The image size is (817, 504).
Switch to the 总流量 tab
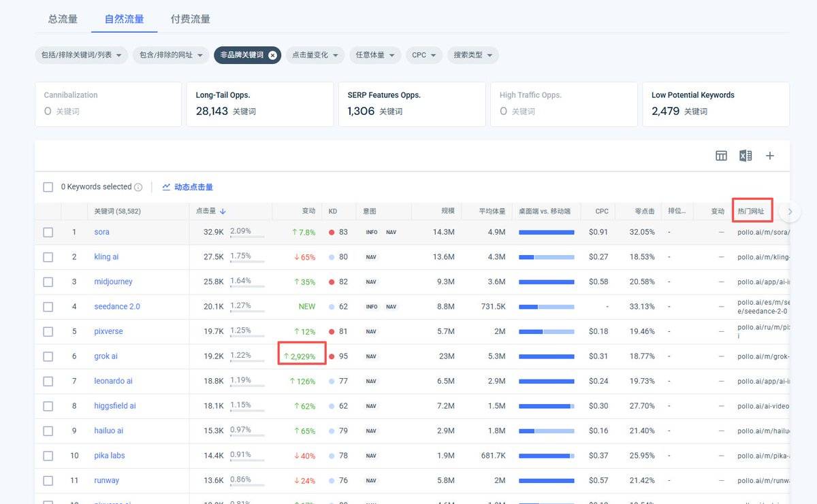(x=63, y=19)
